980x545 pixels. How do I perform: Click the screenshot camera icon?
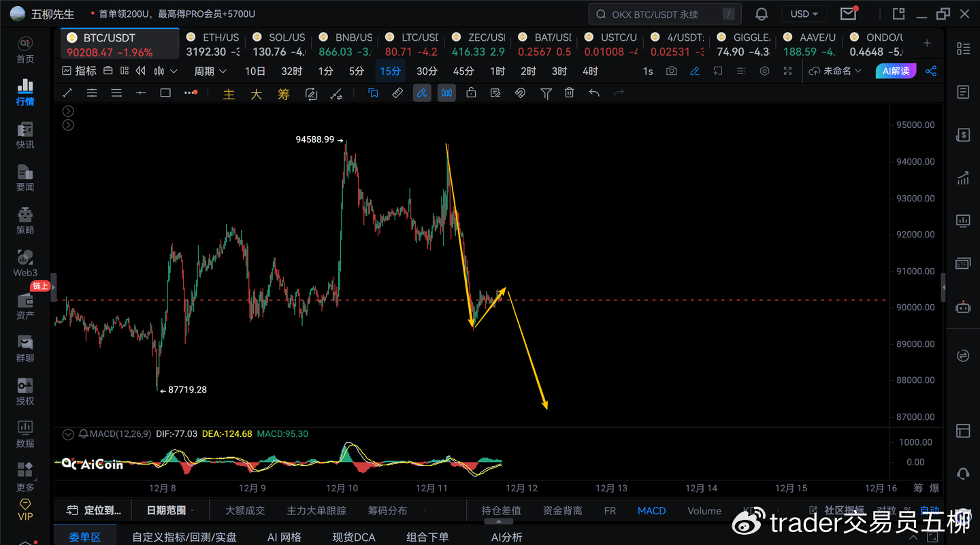672,71
